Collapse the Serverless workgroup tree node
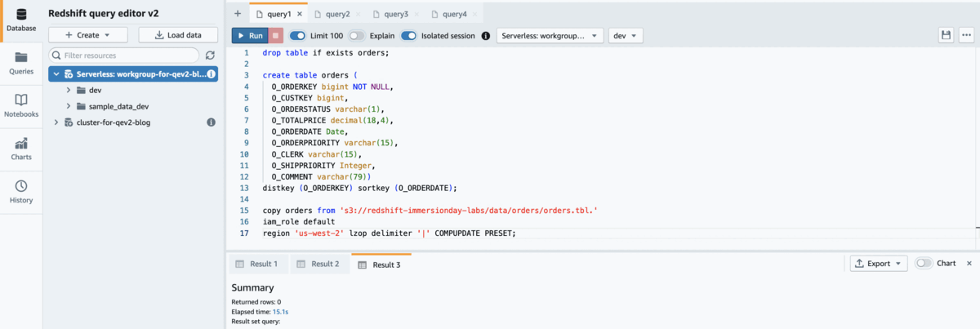The width and height of the screenshot is (980, 329). pos(56,73)
